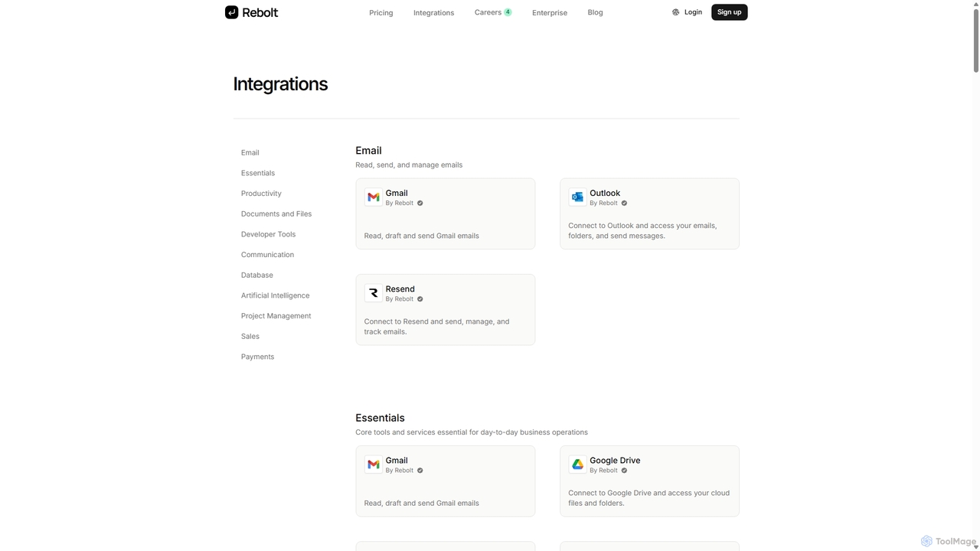The image size is (980, 551).
Task: Open the Enterprise page
Action: (550, 13)
